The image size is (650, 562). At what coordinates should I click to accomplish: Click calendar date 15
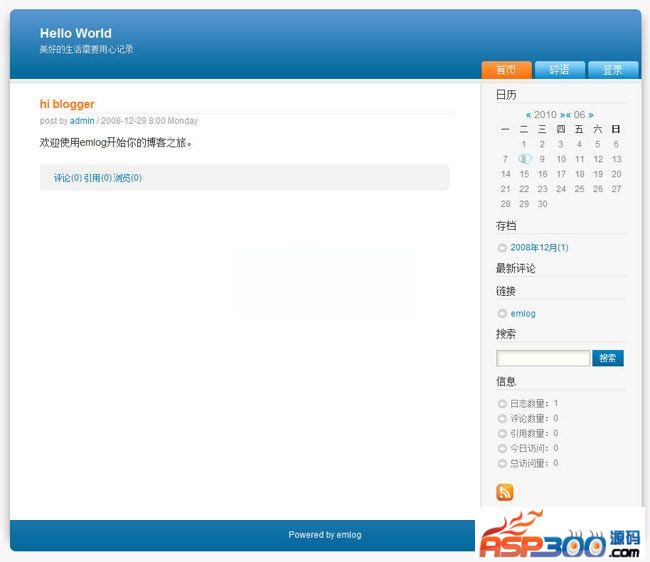(524, 174)
